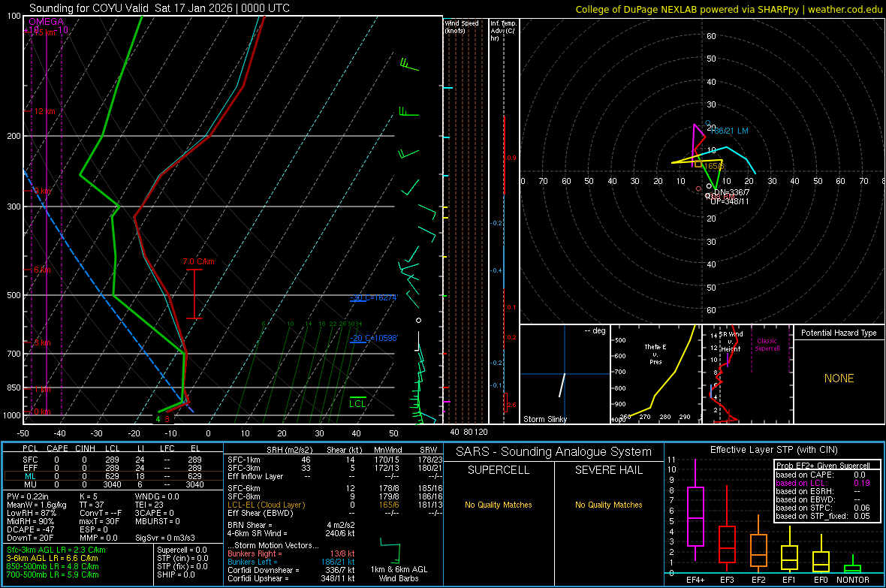
Task: Select the magenta OMEGA label on the skew-T
Action: point(47,22)
